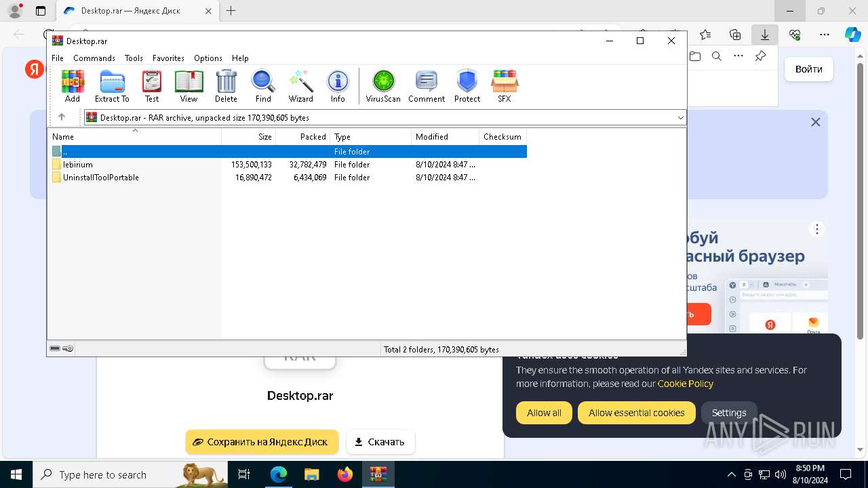Sort by Packed column header
The height and width of the screenshot is (488, 868).
point(303,137)
